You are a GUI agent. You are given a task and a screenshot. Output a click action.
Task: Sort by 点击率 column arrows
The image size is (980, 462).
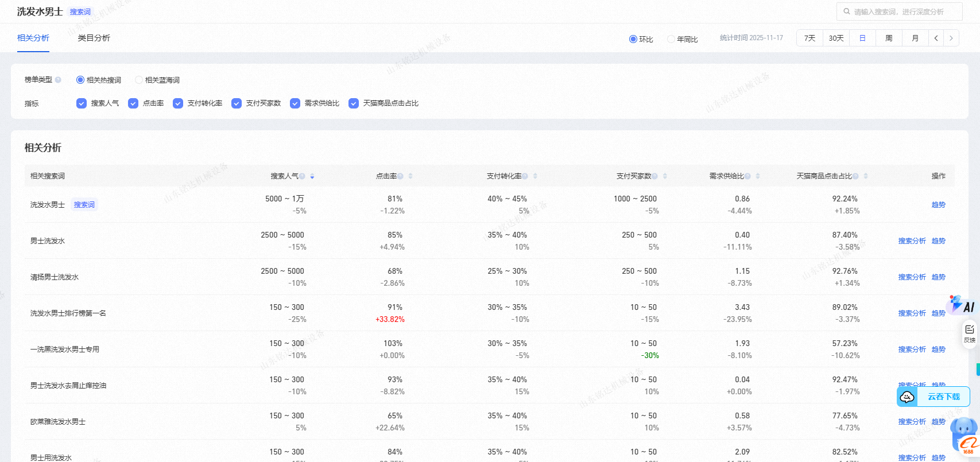tap(410, 176)
